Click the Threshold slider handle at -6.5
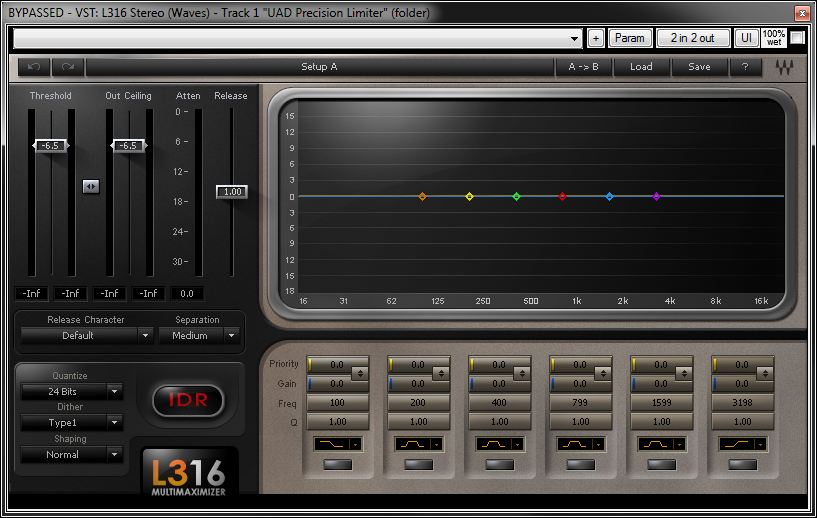The height and width of the screenshot is (518, 817). 51,145
